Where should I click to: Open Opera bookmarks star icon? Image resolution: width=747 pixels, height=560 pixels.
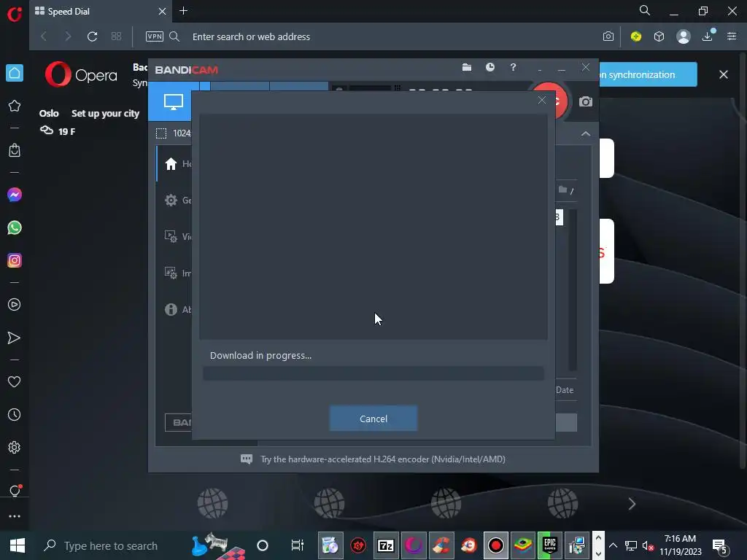pos(15,106)
